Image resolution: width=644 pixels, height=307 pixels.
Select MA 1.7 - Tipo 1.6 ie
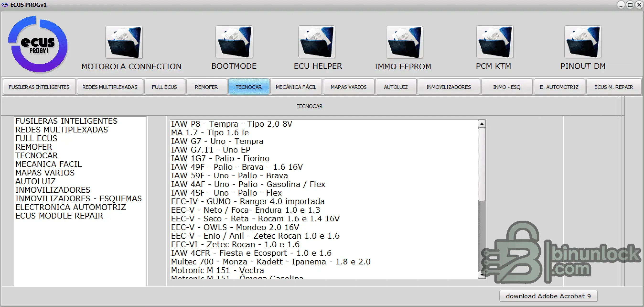point(210,133)
